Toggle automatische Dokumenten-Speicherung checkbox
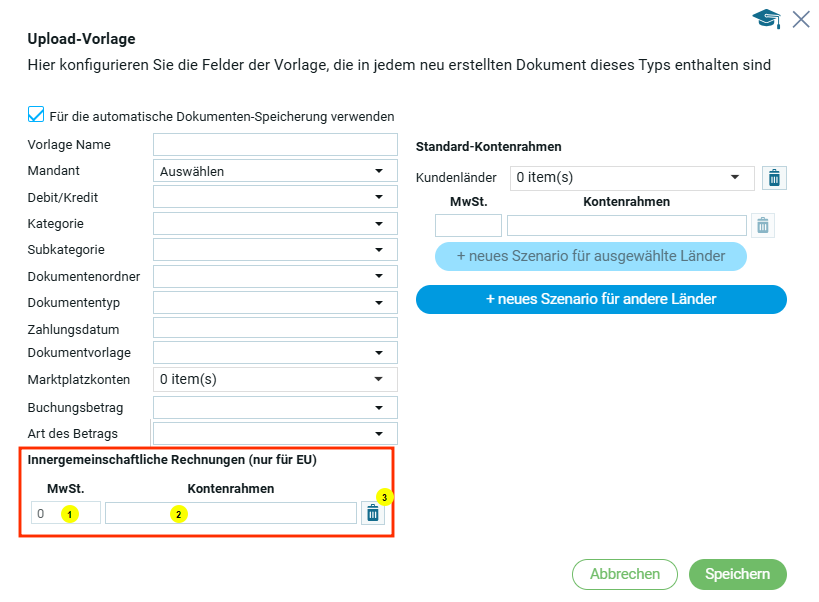The image size is (819, 602). (x=36, y=115)
